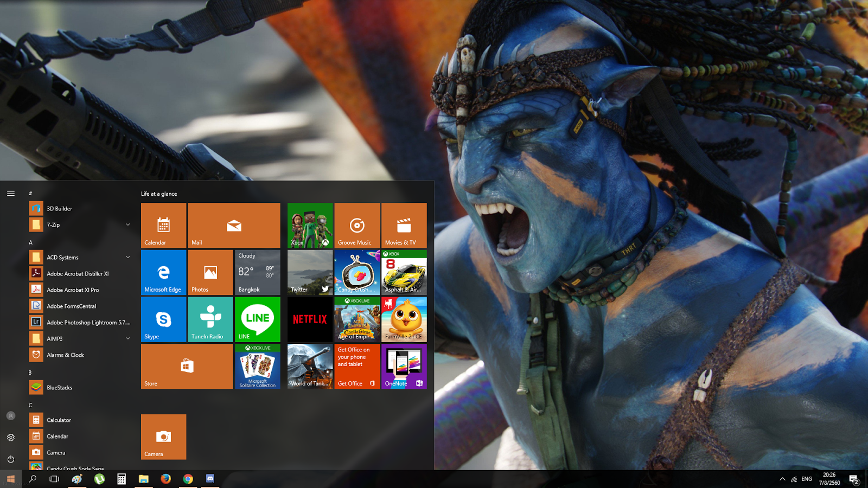Image resolution: width=868 pixels, height=488 pixels.
Task: Open the user account button in Start
Action: tap(11, 416)
